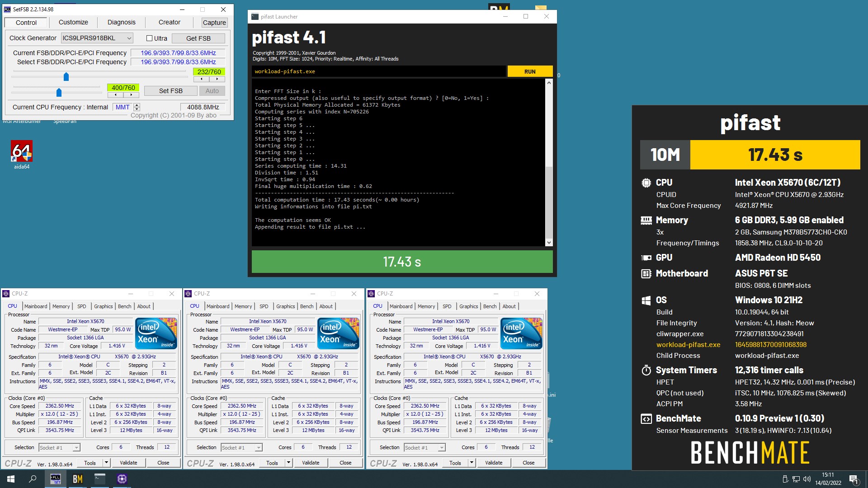The width and height of the screenshot is (868, 488).
Task: Click the Set FSB button
Action: click(x=171, y=91)
